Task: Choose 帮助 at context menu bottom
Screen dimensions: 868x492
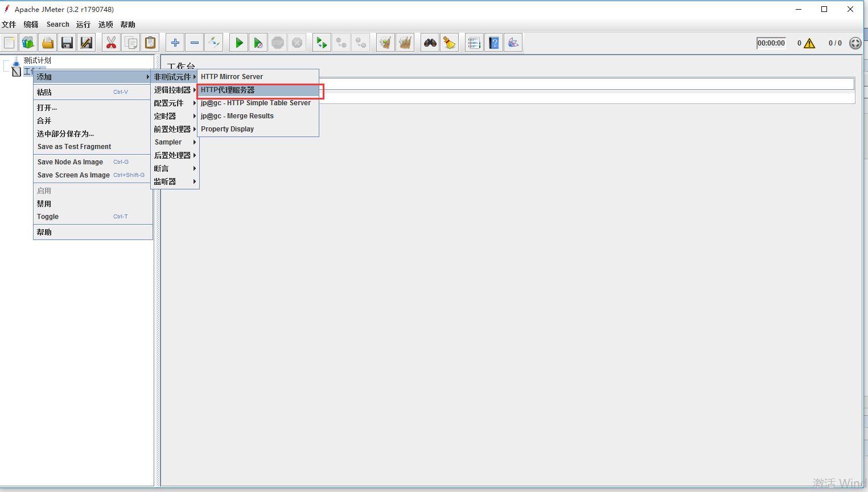Action: click(93, 232)
